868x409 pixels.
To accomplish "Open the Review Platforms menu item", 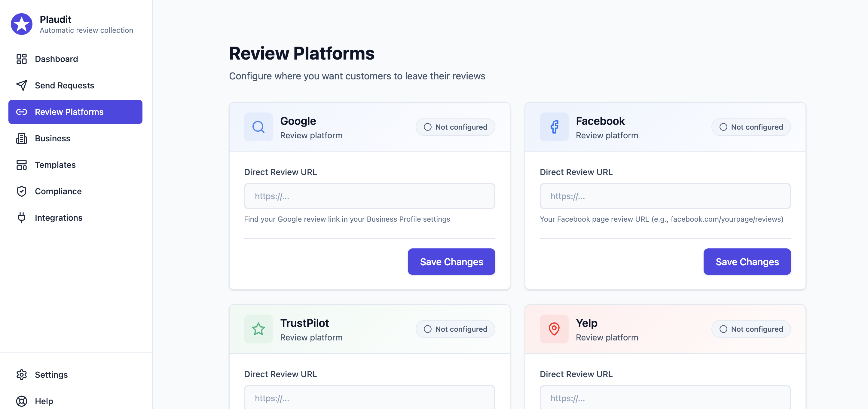I will pos(75,112).
